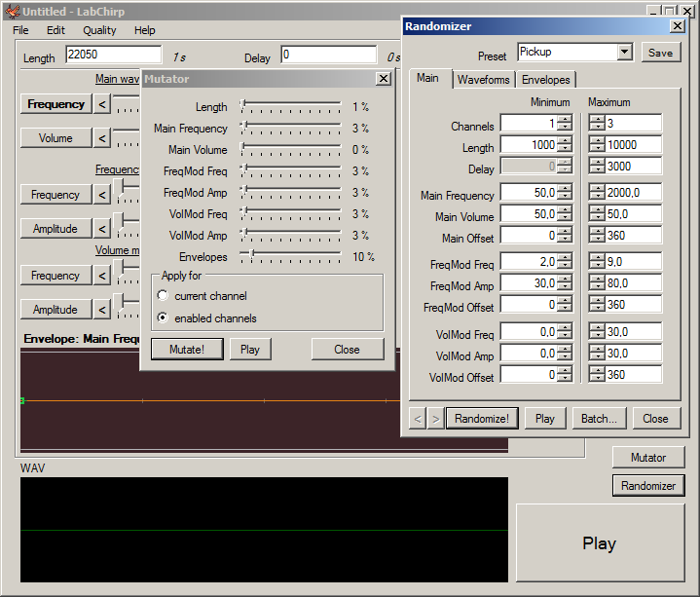This screenshot has height=597, width=700.
Task: Click the Main Frequency maximum input field
Action: 634,193
